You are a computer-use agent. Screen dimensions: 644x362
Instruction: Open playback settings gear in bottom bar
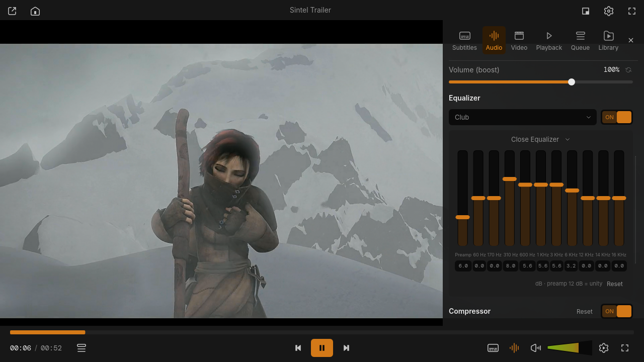pyautogui.click(x=604, y=348)
